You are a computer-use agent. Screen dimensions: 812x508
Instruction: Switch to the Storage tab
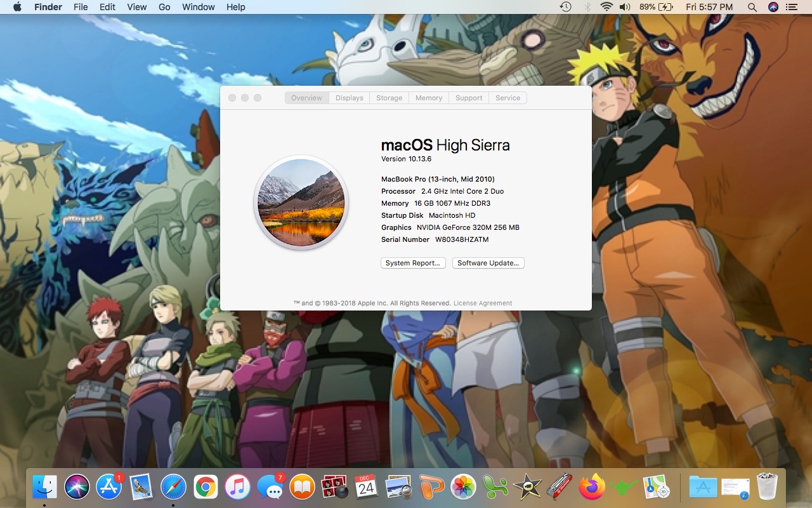tap(390, 98)
